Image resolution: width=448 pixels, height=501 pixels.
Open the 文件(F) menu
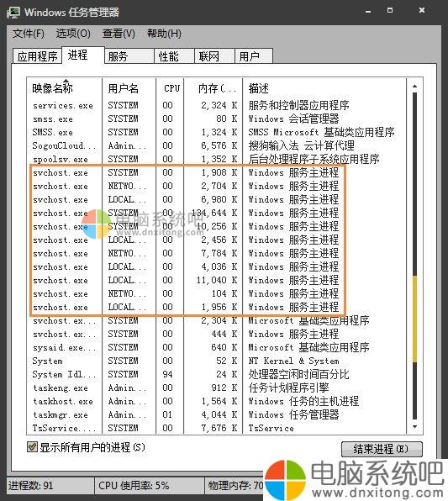pyautogui.click(x=28, y=34)
